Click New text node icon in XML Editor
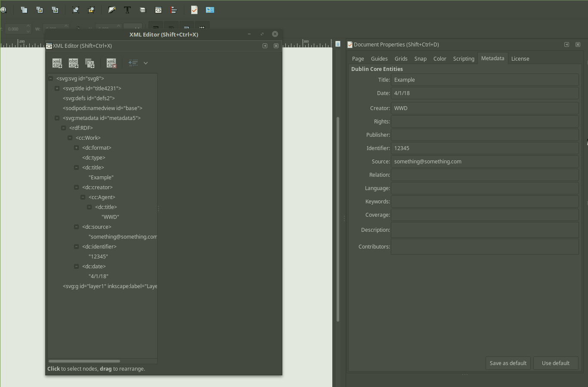The image size is (588, 387). coord(74,63)
